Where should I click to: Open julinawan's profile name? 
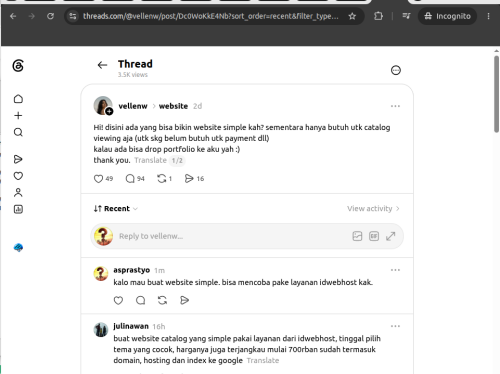click(131, 326)
